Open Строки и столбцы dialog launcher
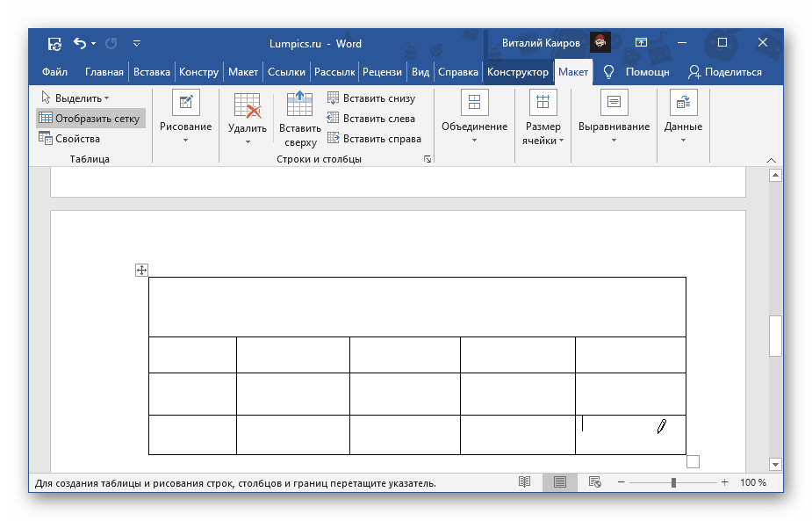Image resolution: width=812 pixels, height=521 pixels. click(x=428, y=159)
